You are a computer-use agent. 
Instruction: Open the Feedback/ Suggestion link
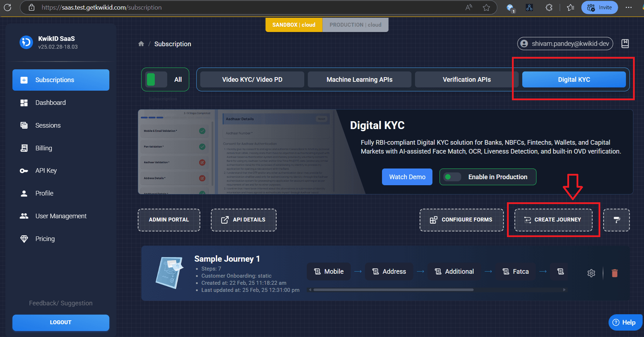point(61,303)
